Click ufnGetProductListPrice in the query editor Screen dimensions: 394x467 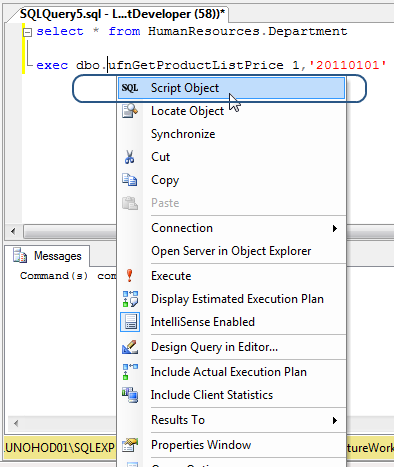(196, 65)
